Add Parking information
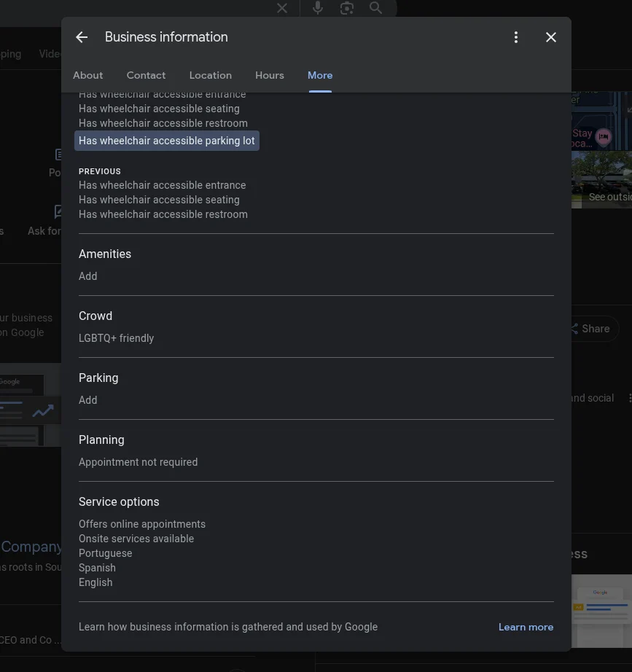The image size is (632, 672). pyautogui.click(x=88, y=400)
